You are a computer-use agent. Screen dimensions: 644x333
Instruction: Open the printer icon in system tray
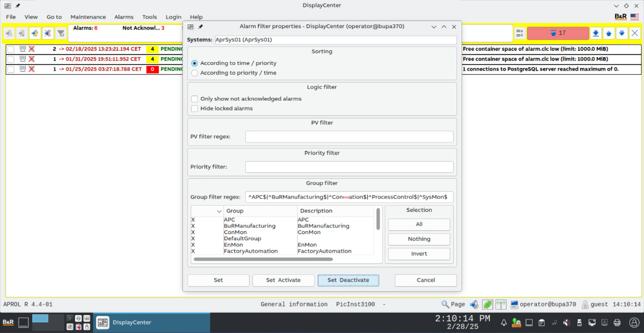617,323
